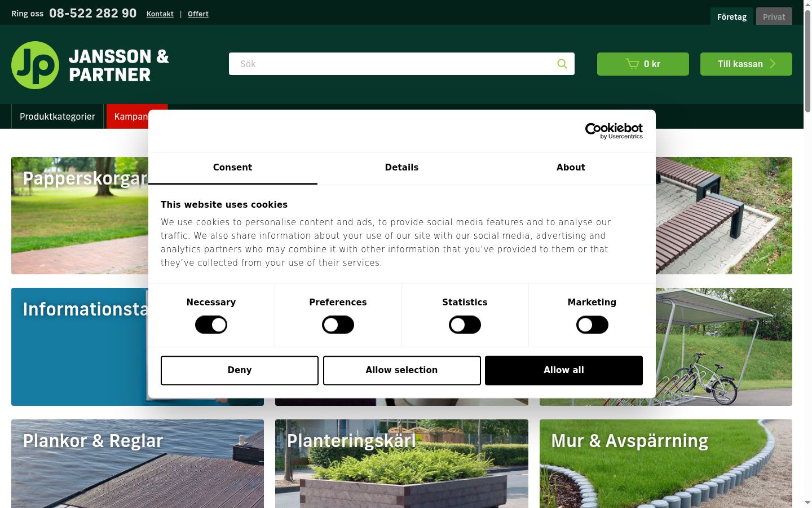
Task: Click the Jansson & Partner logo
Action: 90,65
